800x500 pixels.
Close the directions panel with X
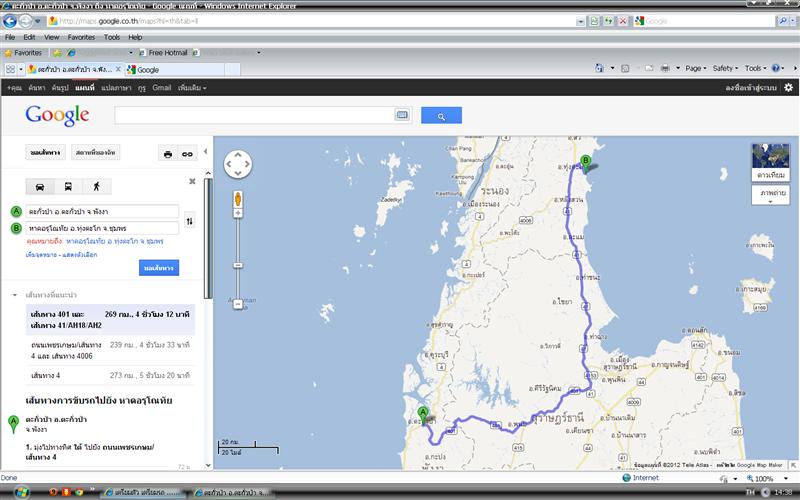[192, 181]
